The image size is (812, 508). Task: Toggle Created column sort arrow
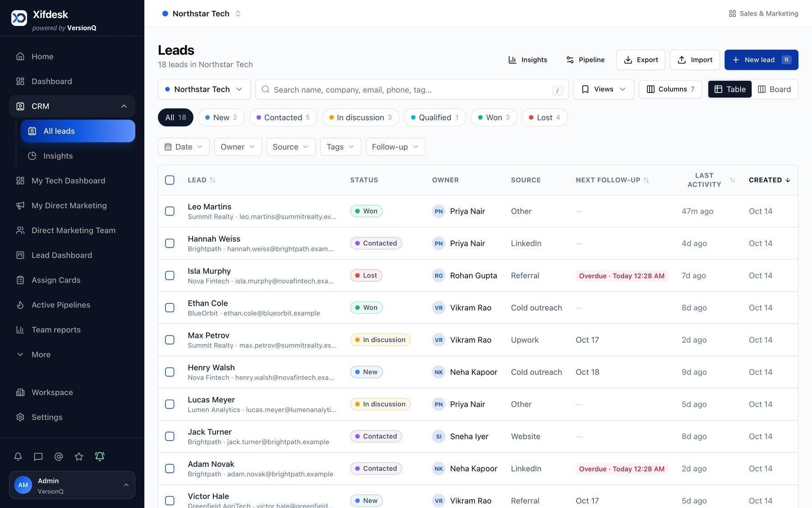pyautogui.click(x=788, y=180)
